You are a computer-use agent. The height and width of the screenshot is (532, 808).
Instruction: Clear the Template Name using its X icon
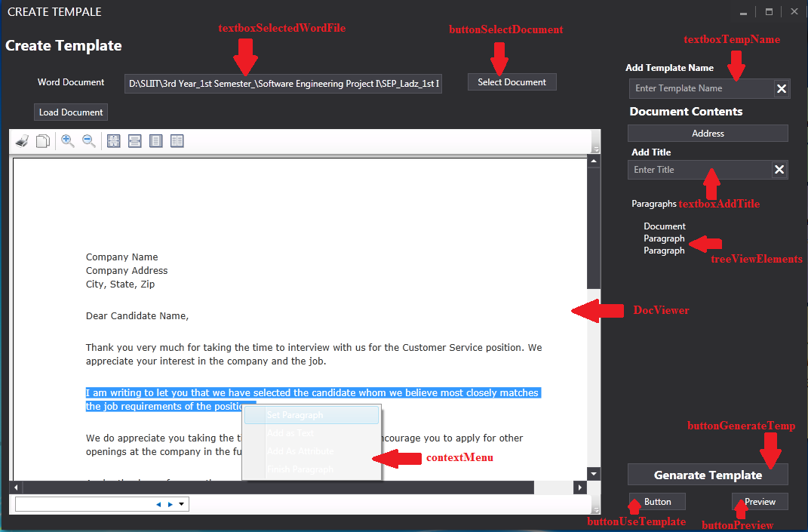779,88
